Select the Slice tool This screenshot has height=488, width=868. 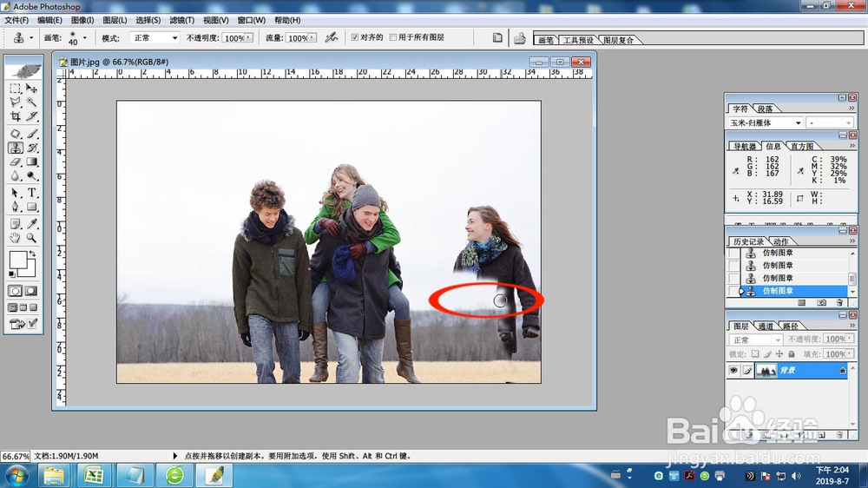click(32, 116)
